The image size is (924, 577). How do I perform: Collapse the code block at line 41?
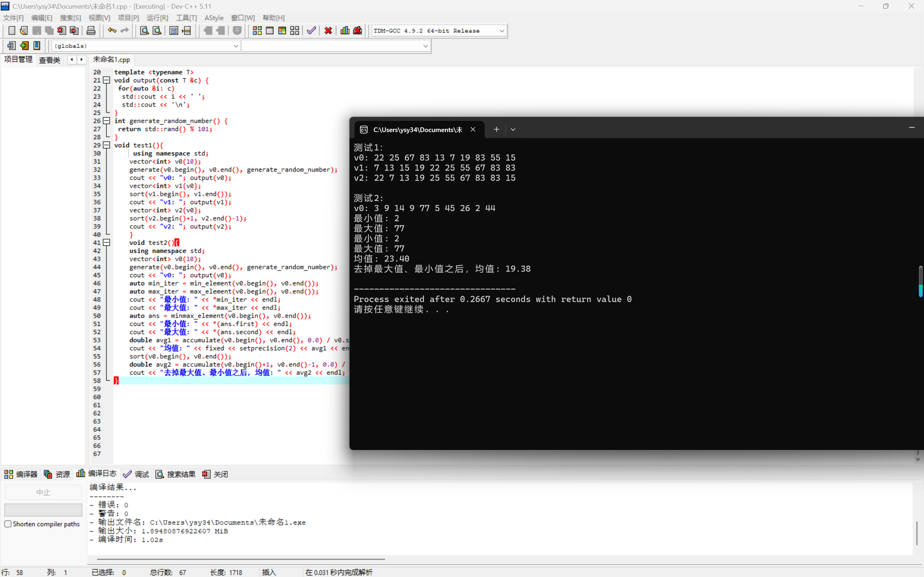[107, 242]
